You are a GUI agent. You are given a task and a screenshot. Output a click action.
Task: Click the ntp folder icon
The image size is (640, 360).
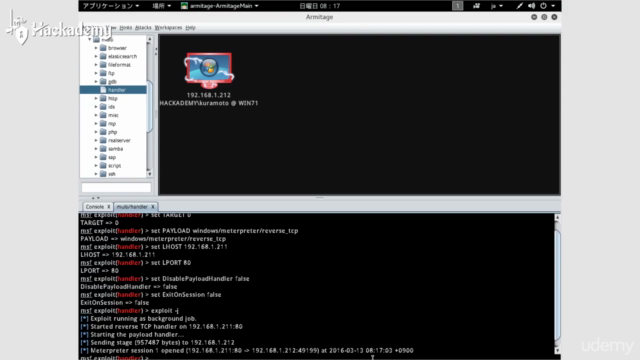(x=103, y=123)
